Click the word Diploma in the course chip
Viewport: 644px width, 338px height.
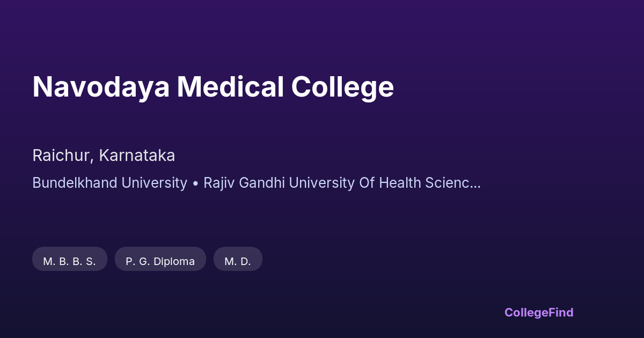coord(174,261)
